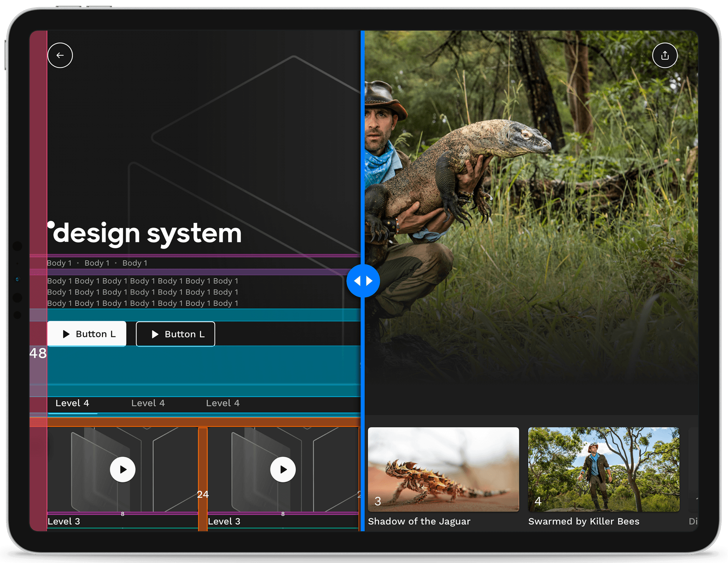Open the Shadow of the Jaguar thumbnail
This screenshot has width=728, height=563.
(x=443, y=469)
